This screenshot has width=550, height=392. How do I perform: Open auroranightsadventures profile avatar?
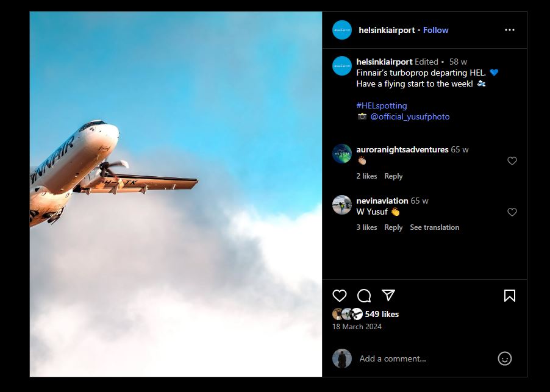coord(342,154)
